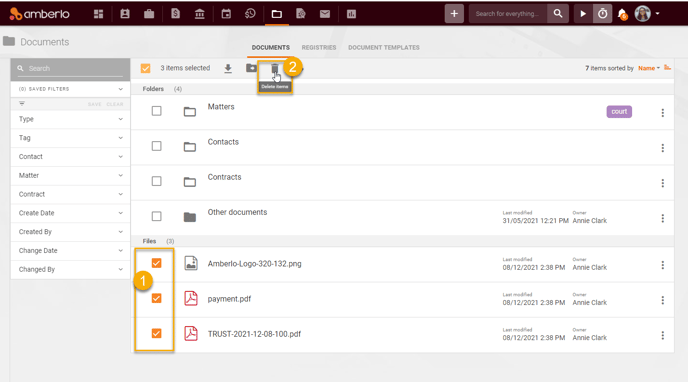Open more options for Matters folder

663,113
